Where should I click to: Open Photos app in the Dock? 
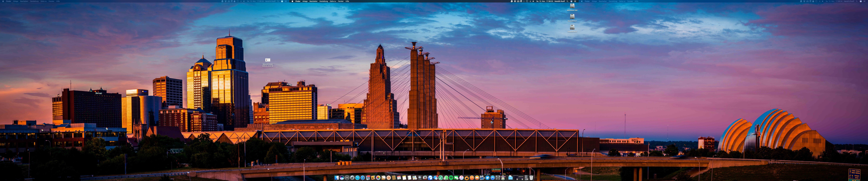point(378,178)
